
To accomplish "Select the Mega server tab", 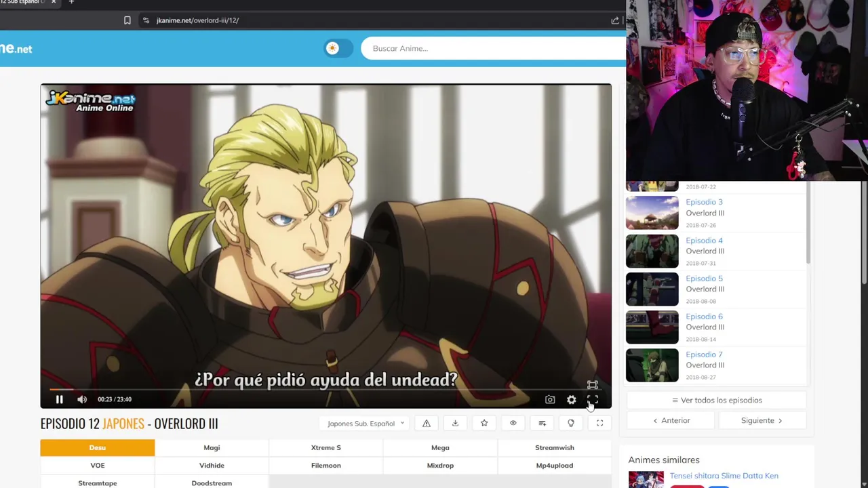I will [x=440, y=447].
